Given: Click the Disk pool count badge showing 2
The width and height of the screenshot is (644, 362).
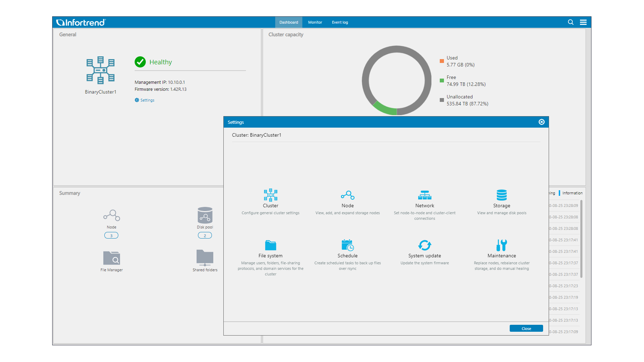Looking at the screenshot, I should click(x=205, y=235).
